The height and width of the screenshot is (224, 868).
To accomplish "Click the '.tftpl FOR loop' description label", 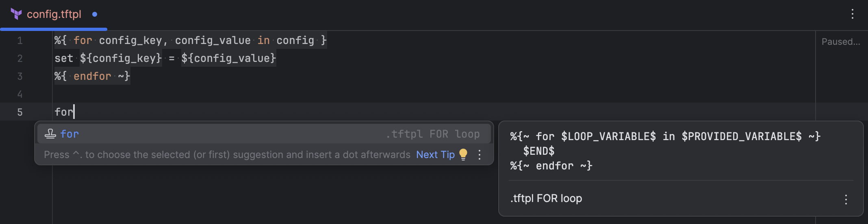I will (x=546, y=198).
